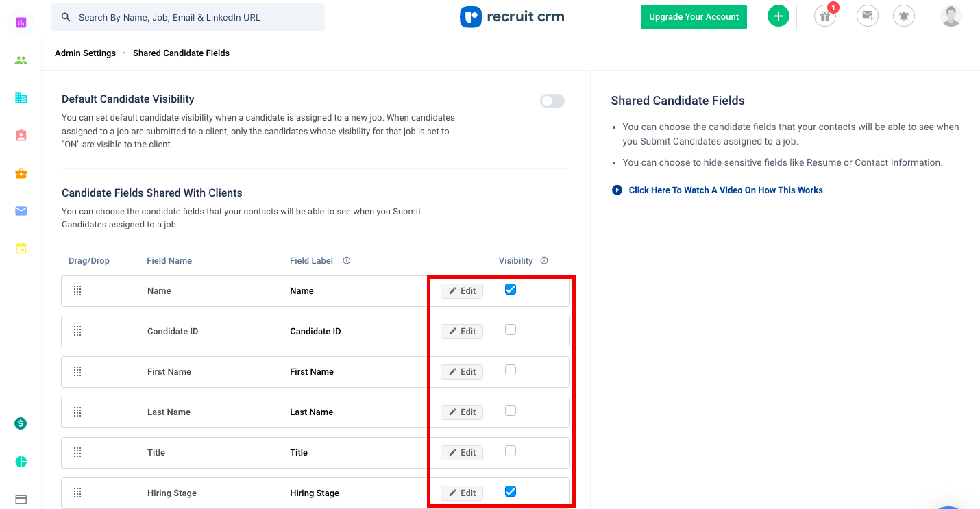980x509 pixels.
Task: Open the card icon at the sidebar bottom
Action: pos(21,499)
